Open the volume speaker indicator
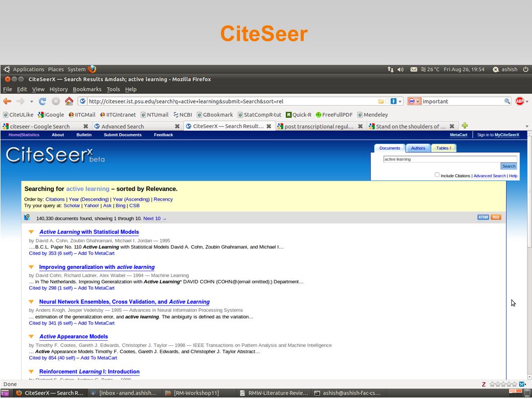 pyautogui.click(x=401, y=69)
